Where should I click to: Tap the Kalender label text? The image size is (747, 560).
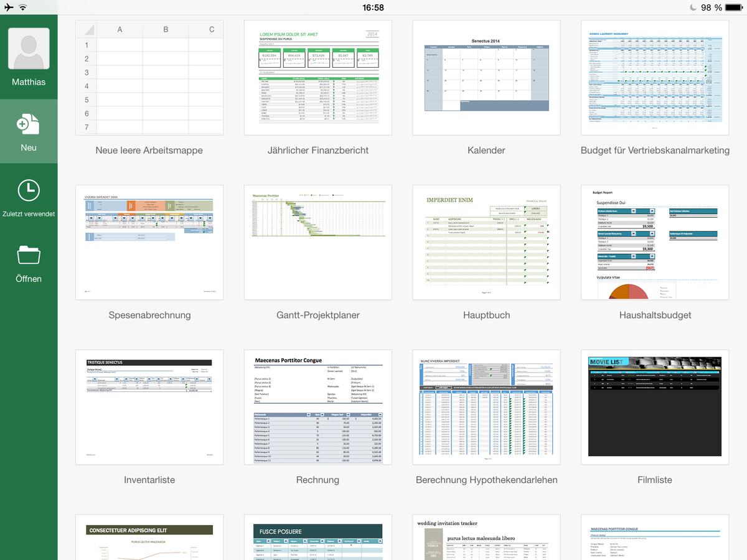(486, 151)
